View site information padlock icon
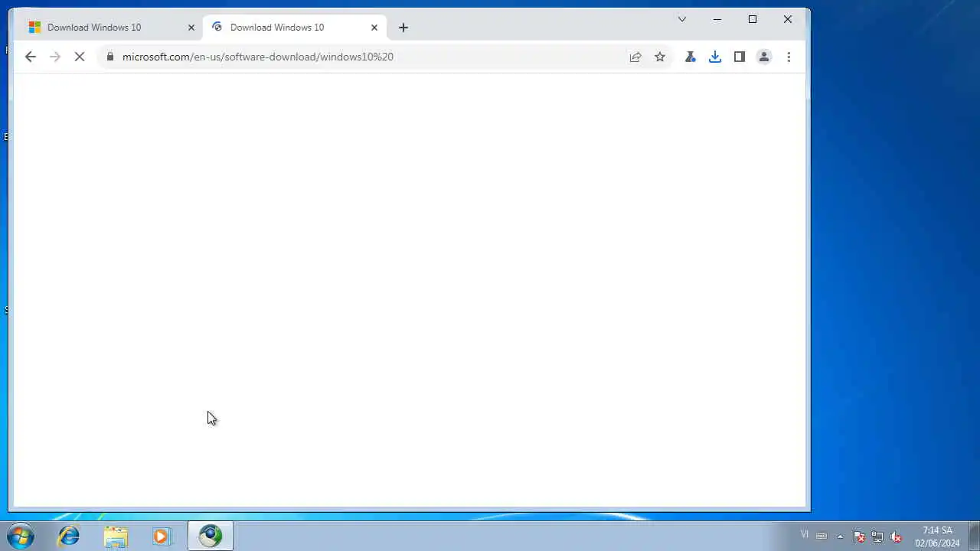980x551 pixels. click(110, 57)
